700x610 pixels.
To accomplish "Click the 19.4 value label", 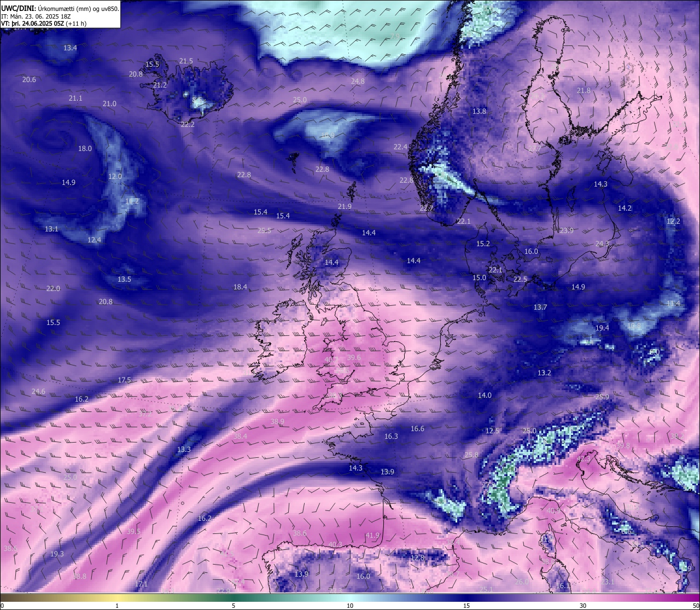I will click(x=602, y=328).
